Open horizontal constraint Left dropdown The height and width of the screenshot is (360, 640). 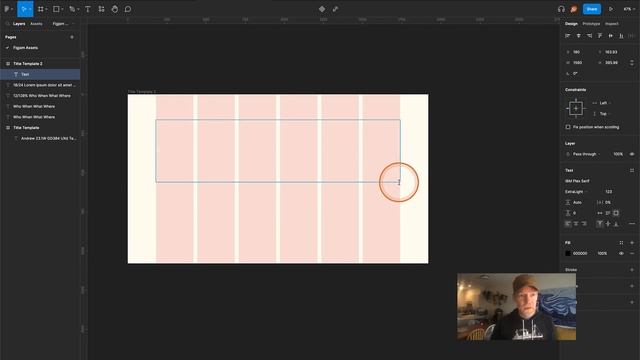(x=604, y=103)
